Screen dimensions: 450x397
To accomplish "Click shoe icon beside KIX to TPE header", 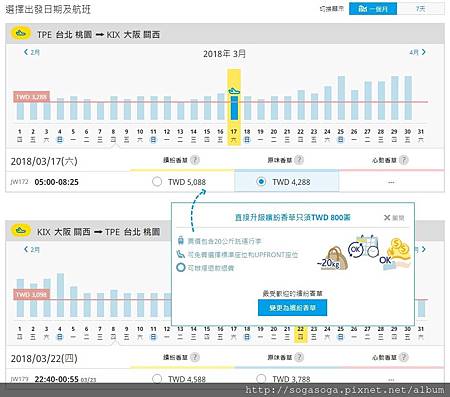I will point(21,231).
